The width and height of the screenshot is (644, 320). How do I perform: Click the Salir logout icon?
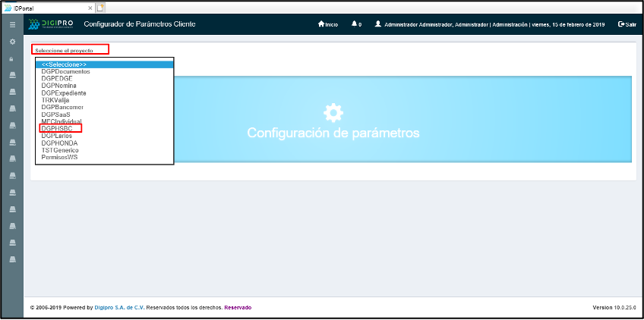pyautogui.click(x=622, y=24)
